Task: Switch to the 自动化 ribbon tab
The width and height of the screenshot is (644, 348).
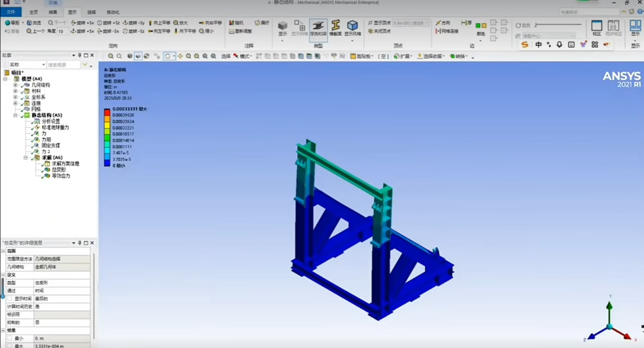Action: pos(113,12)
